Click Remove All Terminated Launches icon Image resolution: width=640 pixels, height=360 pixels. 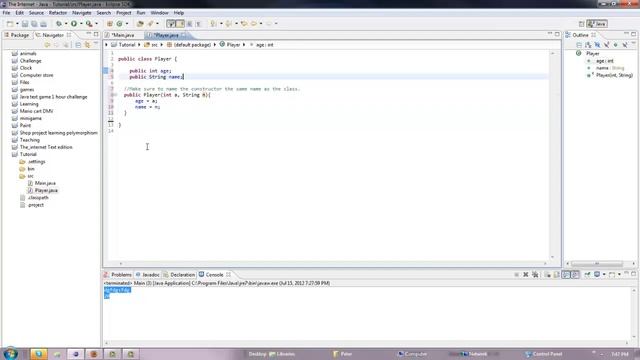(x=535, y=275)
